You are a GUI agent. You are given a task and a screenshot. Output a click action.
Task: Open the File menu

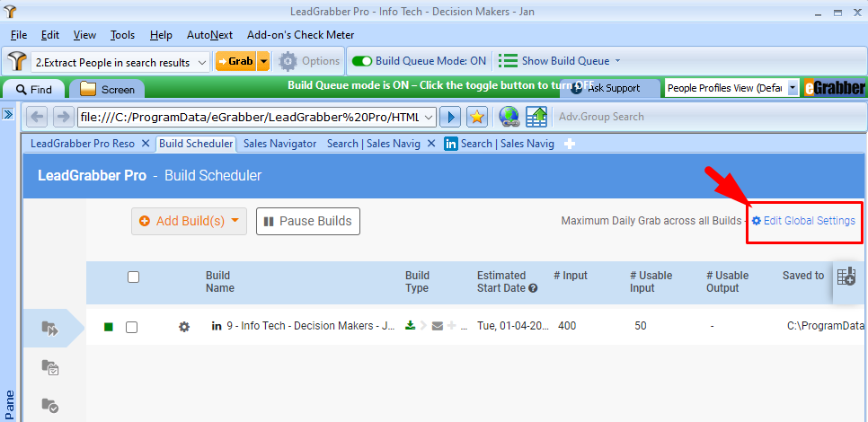(x=19, y=35)
